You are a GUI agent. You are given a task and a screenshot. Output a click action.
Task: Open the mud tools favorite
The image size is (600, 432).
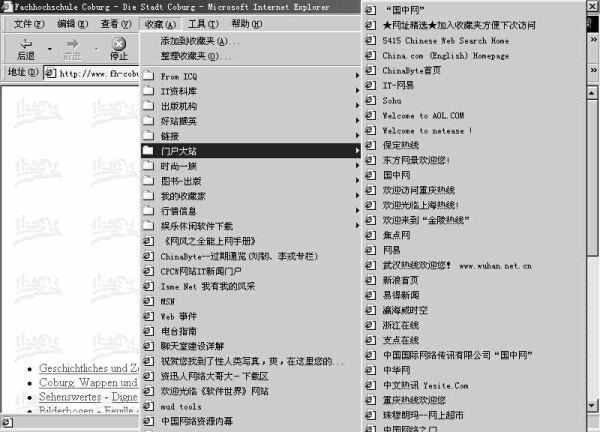[251, 406]
